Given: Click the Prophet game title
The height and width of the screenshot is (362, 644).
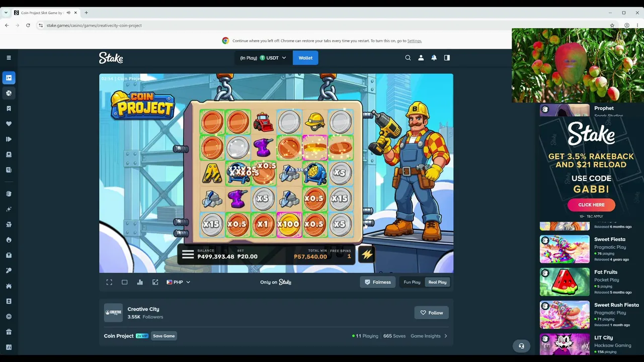Looking at the screenshot, I should 604,108.
